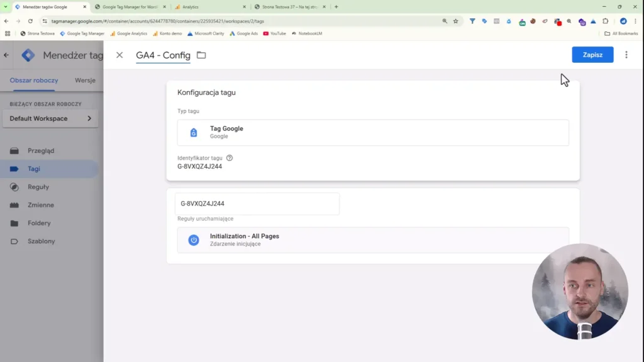Image resolution: width=644 pixels, height=362 pixels.
Task: Click the cookie extension icon
Action: (x=533, y=21)
